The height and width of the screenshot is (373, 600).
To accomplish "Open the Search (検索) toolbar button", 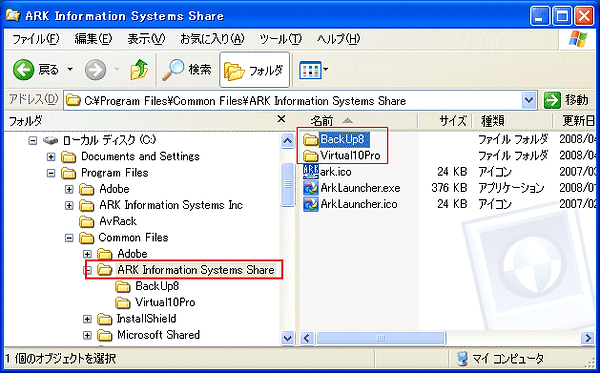I will 187,70.
